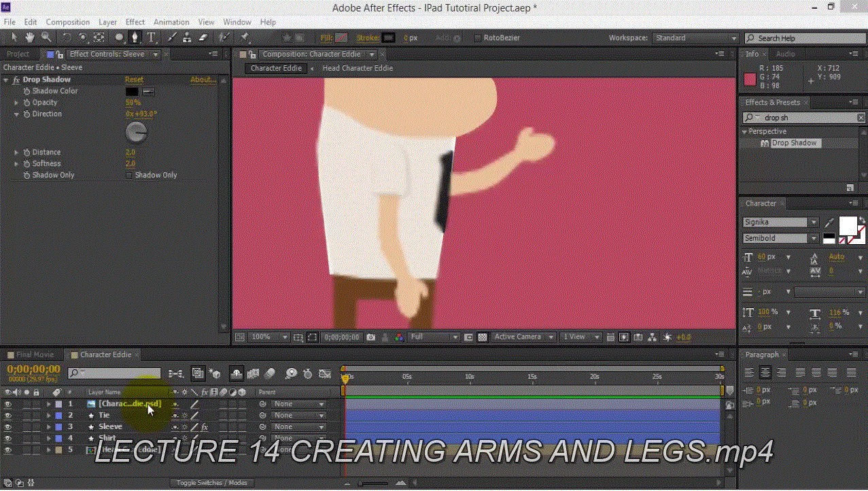Click the Shadow Color black swatch
The image size is (868, 491).
pyautogui.click(x=132, y=91)
